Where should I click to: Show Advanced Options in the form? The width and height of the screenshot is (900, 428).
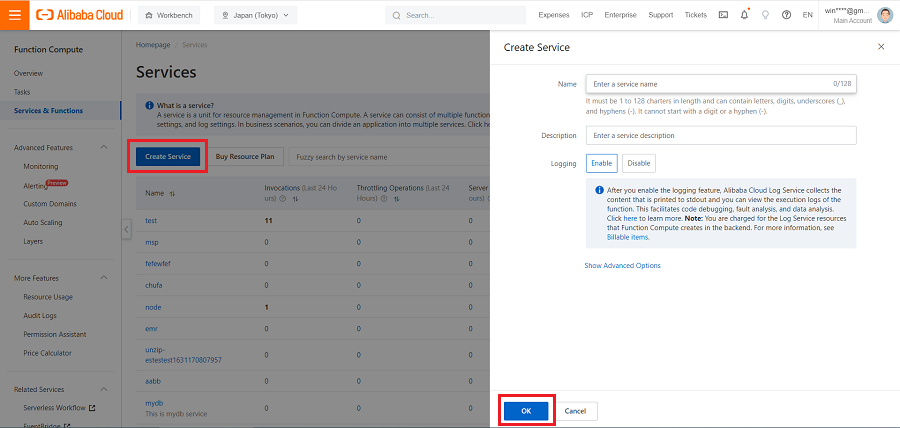coord(622,265)
